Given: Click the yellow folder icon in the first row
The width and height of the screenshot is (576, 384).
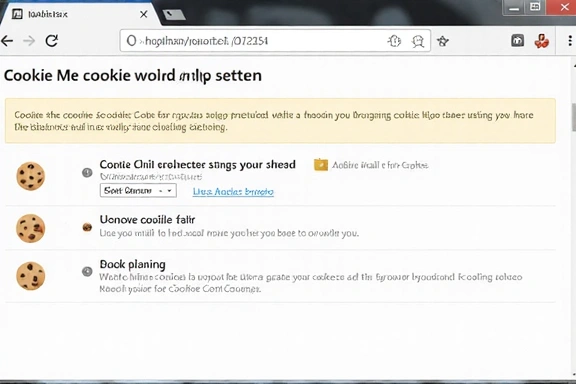Looking at the screenshot, I should [x=321, y=165].
